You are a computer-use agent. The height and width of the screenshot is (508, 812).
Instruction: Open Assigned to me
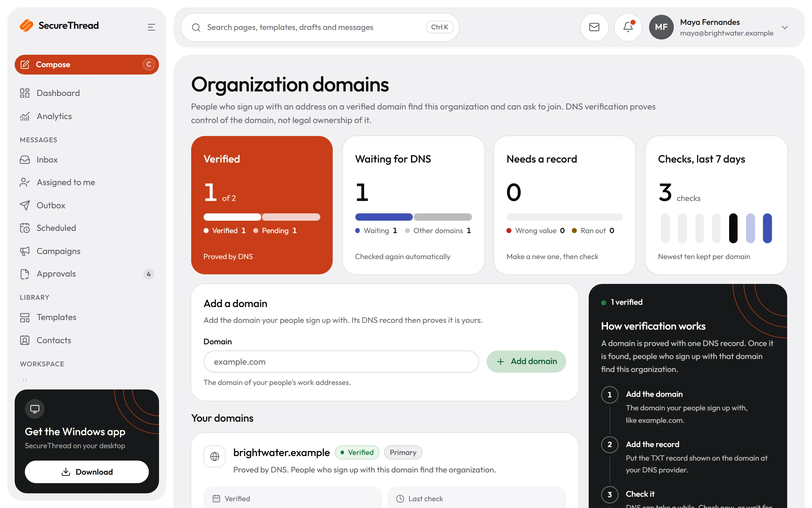[87, 182]
